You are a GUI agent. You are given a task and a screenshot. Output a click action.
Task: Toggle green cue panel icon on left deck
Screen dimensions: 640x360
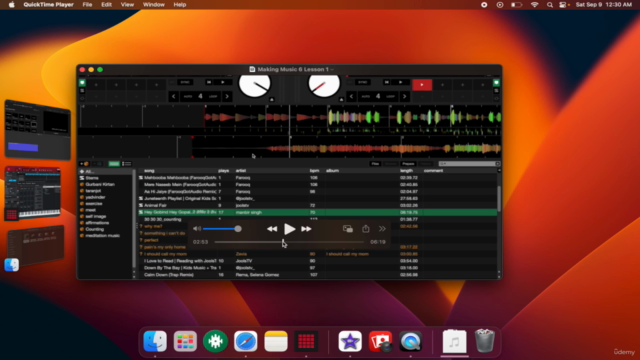82,82
